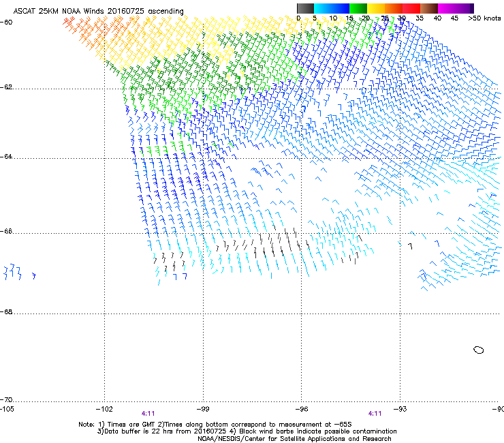Click the cyan 5 knots legend segment
The width and height of the screenshot is (504, 443).
pos(323,8)
